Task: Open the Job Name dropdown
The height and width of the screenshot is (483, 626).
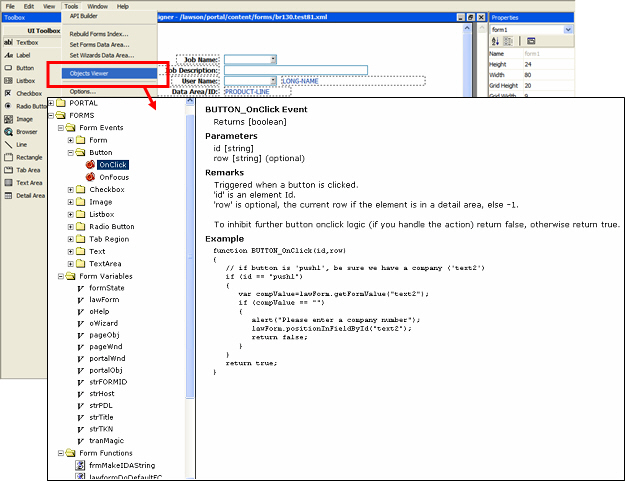Action: tap(273, 59)
